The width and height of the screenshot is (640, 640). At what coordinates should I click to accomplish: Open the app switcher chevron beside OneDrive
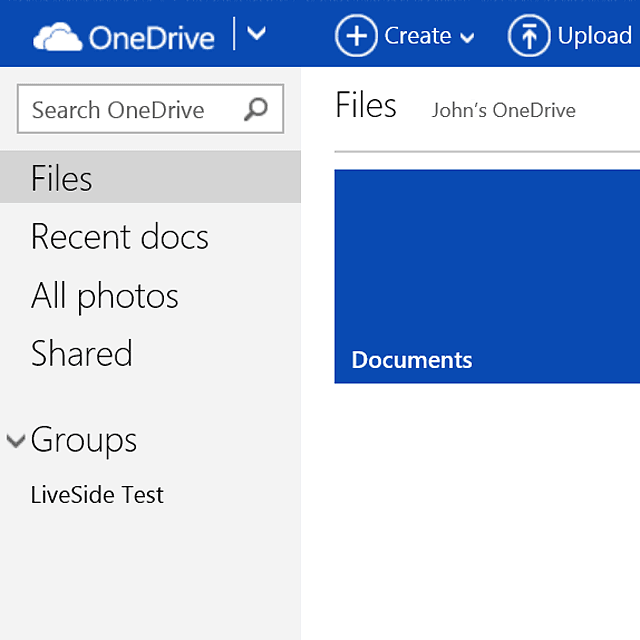pos(257,33)
